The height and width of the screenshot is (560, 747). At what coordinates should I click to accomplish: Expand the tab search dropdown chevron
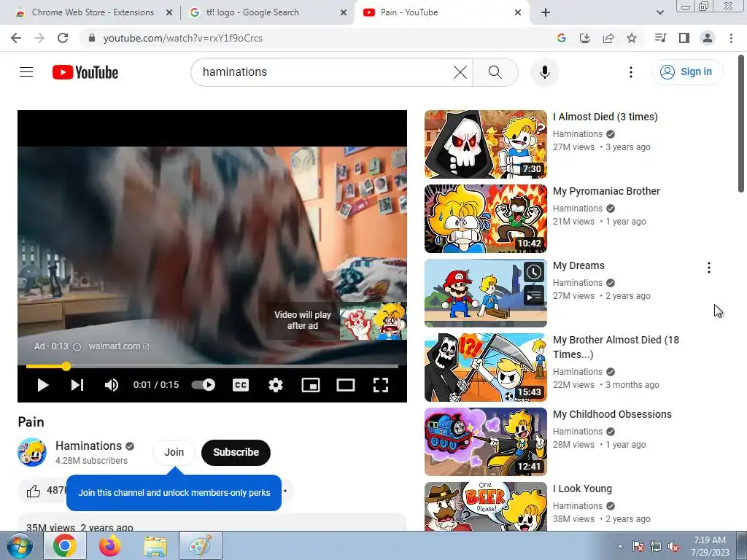(660, 13)
